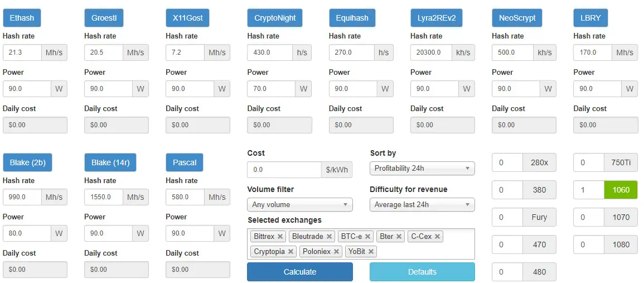
Task: Remove the Bter exchange tag
Action: [399, 237]
